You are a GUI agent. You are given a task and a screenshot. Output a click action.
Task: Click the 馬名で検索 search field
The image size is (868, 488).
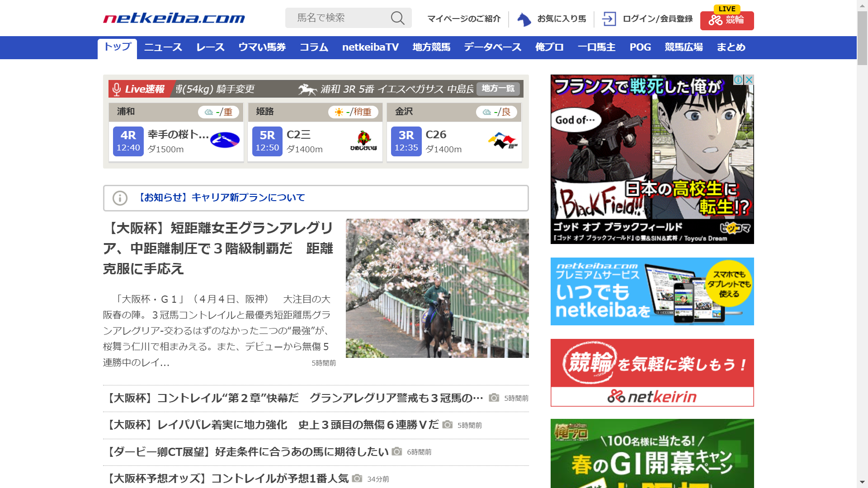tap(339, 18)
